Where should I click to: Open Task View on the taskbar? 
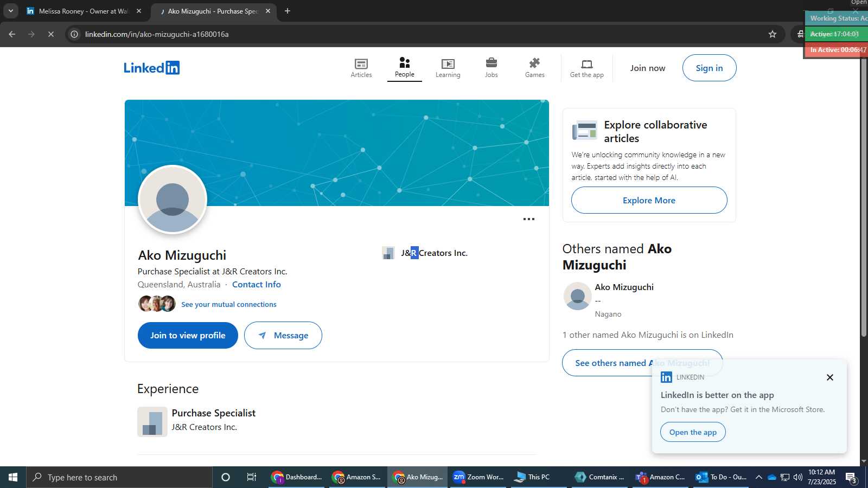[252, 477]
